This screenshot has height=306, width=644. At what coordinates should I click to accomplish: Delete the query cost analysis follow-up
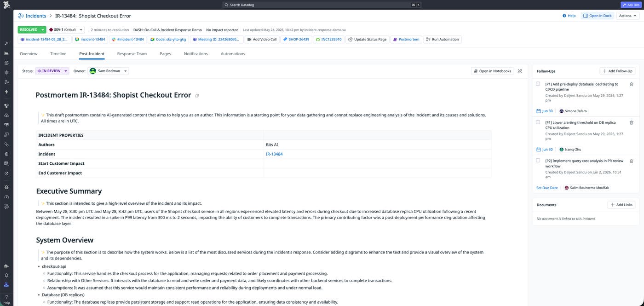coord(631,161)
